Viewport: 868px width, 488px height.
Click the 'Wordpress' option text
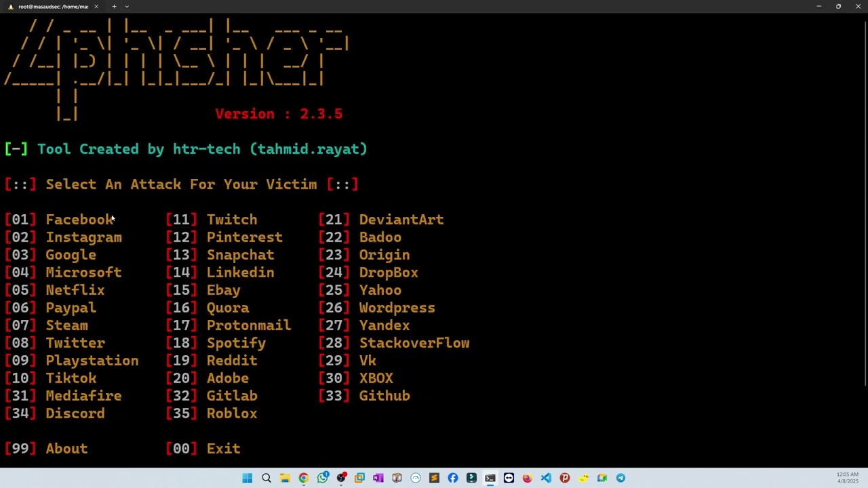click(397, 308)
